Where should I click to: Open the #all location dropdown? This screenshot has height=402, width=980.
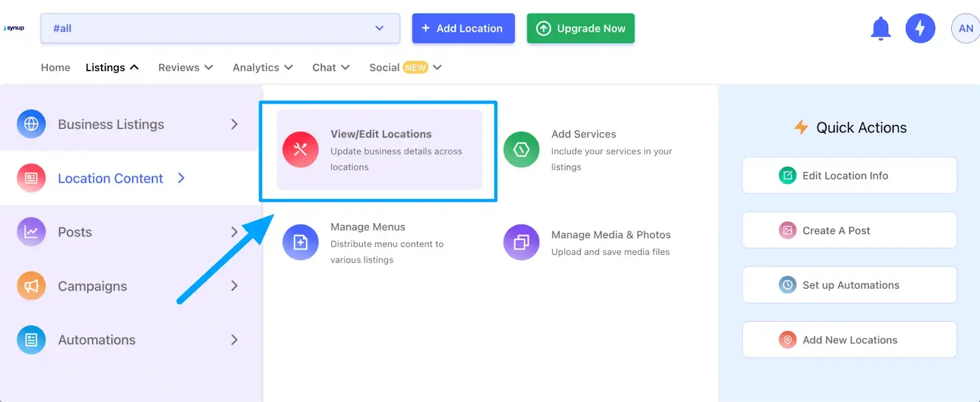tap(220, 28)
